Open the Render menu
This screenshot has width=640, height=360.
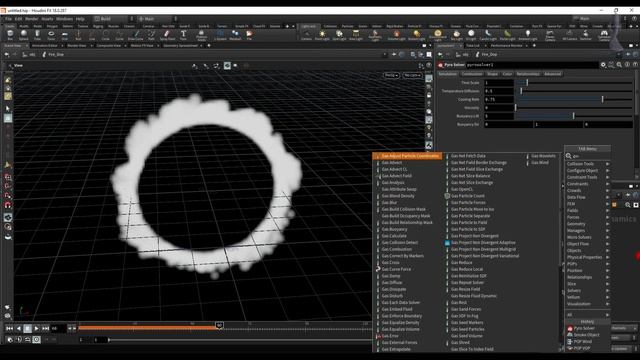tap(31, 19)
